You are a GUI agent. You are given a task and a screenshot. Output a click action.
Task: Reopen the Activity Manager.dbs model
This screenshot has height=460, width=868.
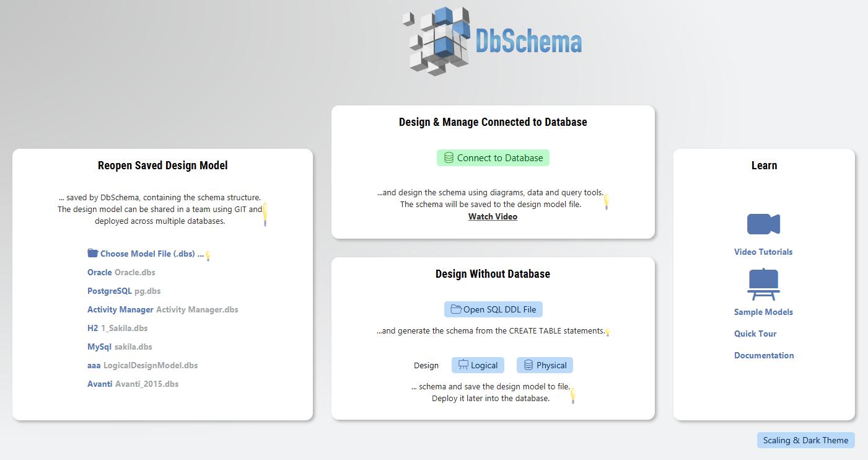pyautogui.click(x=163, y=309)
